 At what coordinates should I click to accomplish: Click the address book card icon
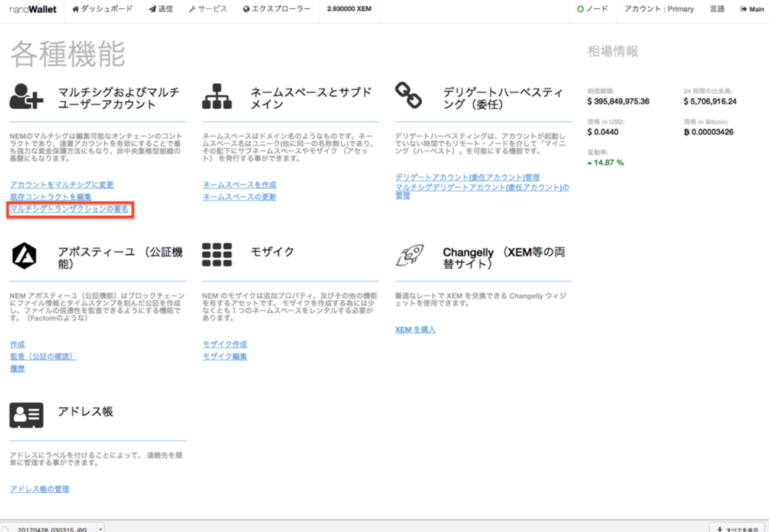[27, 415]
